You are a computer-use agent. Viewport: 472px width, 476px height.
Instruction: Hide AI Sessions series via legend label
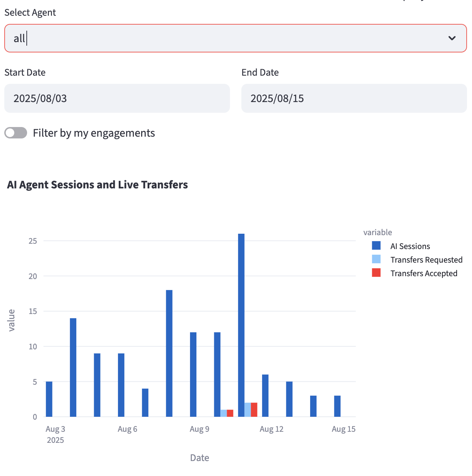[x=410, y=246]
